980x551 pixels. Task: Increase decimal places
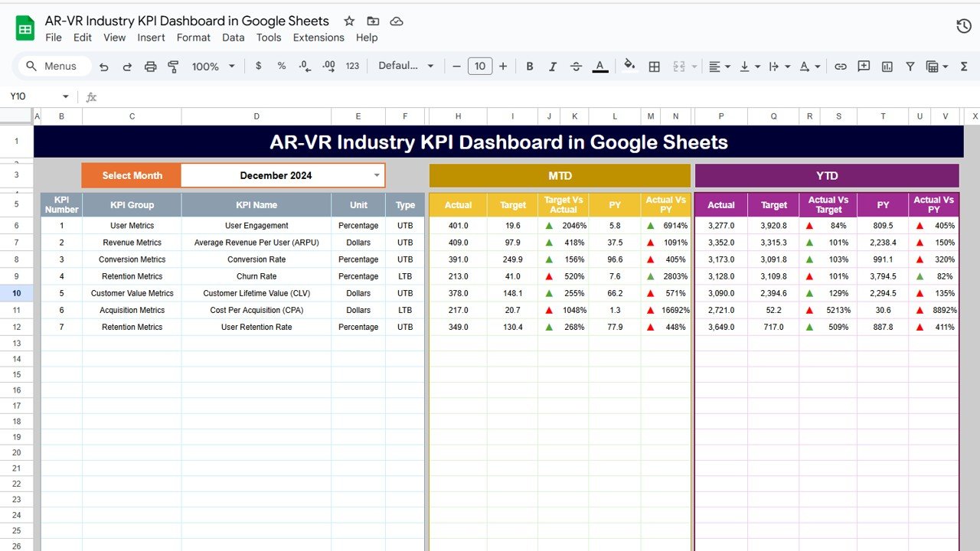coord(329,67)
